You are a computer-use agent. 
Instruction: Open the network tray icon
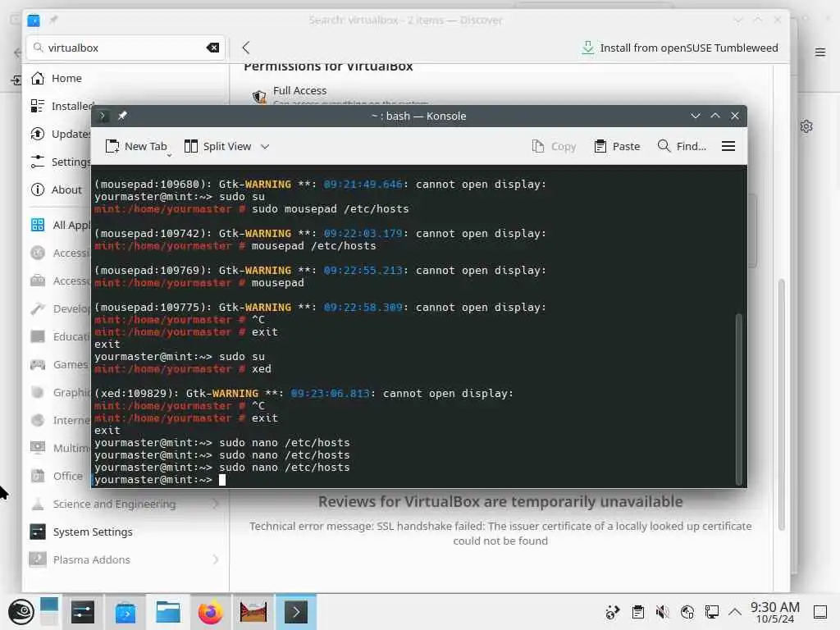click(x=687, y=612)
